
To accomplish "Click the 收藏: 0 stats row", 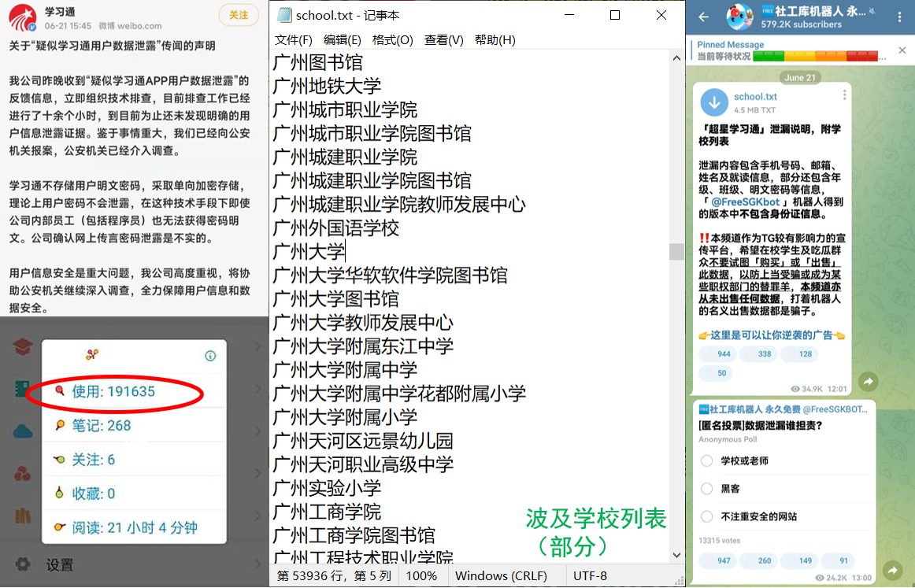I will (x=134, y=494).
